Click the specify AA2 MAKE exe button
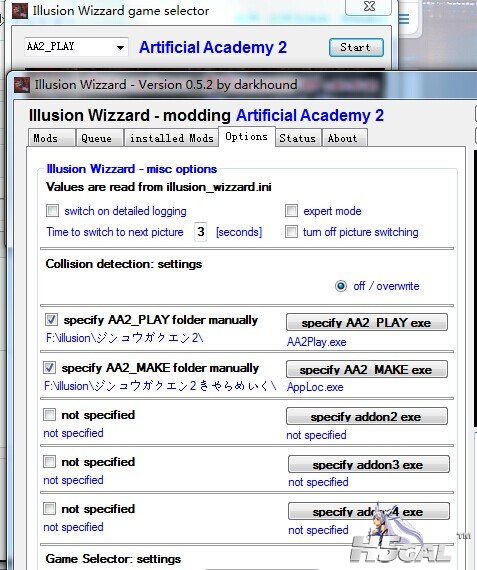The height and width of the screenshot is (570, 477). [367, 369]
